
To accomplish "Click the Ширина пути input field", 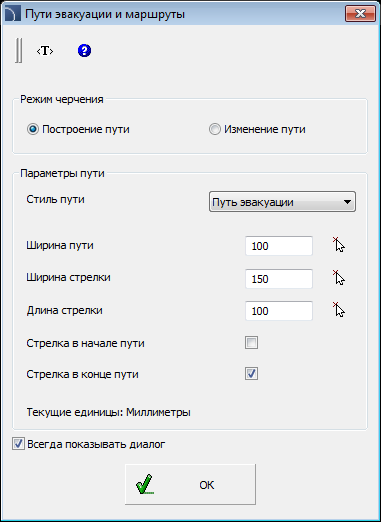I will tap(279, 246).
